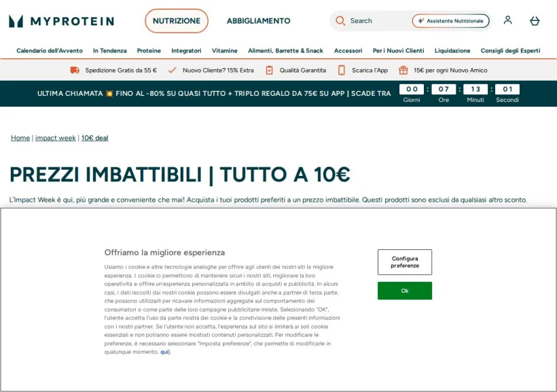The height and width of the screenshot is (392, 557).
Task: Accept cookies with the Ok button
Action: click(x=405, y=291)
